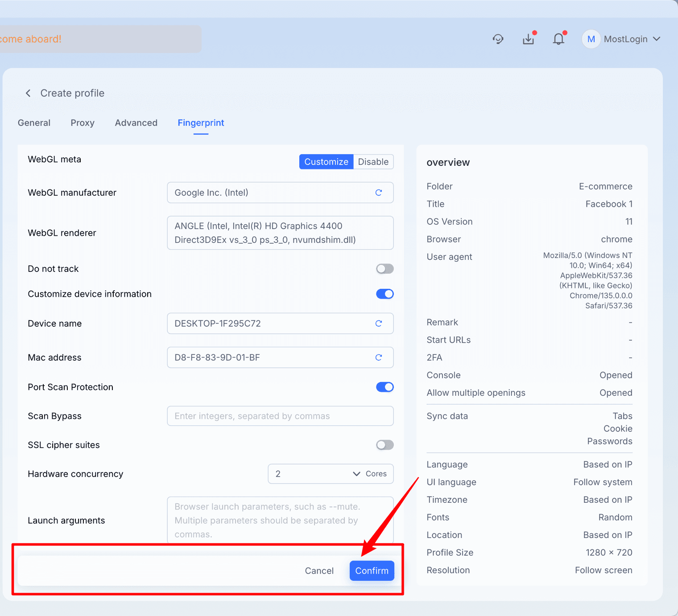This screenshot has width=678, height=616.
Task: Click the download icon with red badge
Action: click(x=529, y=39)
